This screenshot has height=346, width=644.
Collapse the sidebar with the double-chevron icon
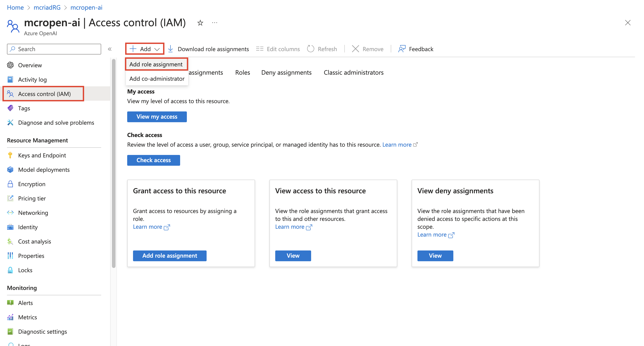click(x=109, y=49)
